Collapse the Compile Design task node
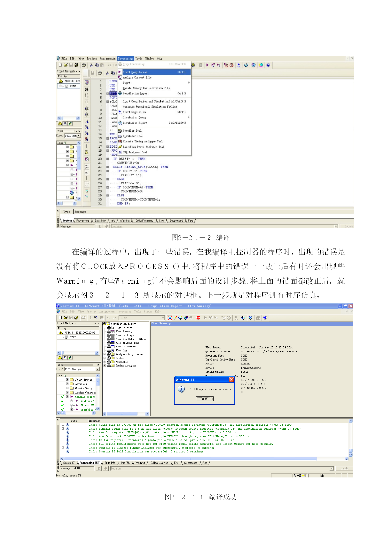This screenshot has height=554, width=392. (x=67, y=397)
